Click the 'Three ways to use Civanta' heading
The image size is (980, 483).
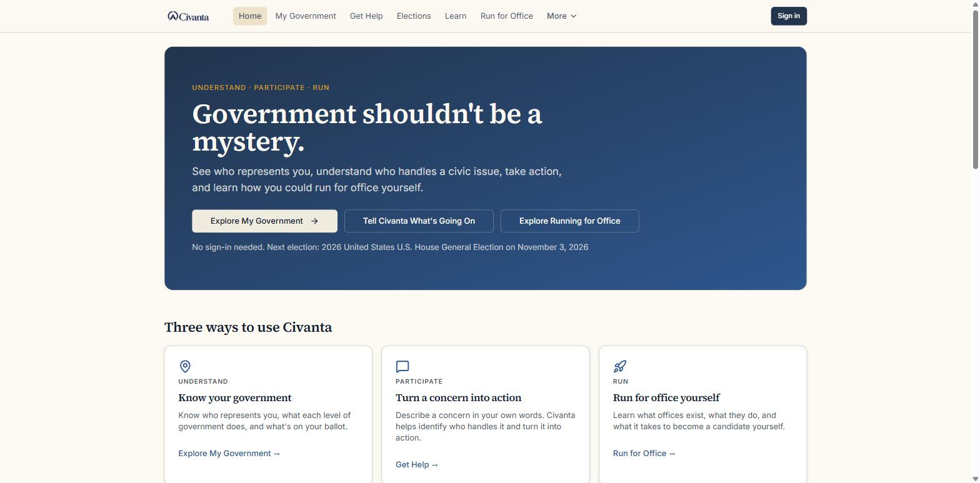[x=248, y=327]
